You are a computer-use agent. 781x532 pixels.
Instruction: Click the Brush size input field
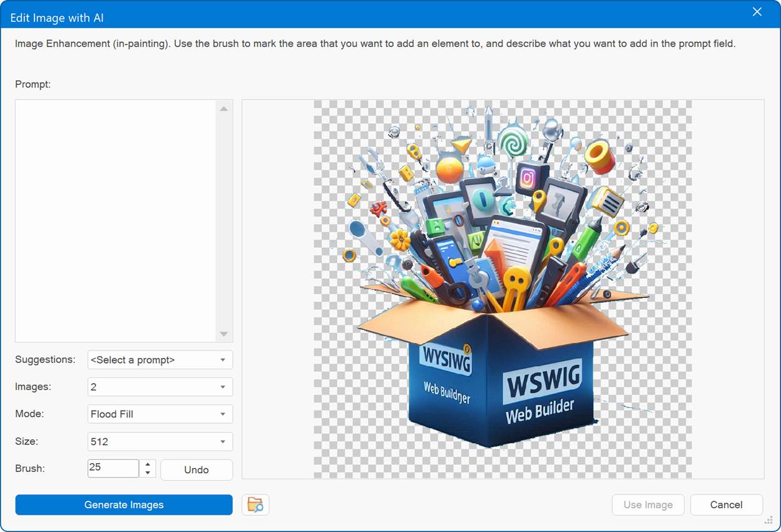tap(113, 468)
